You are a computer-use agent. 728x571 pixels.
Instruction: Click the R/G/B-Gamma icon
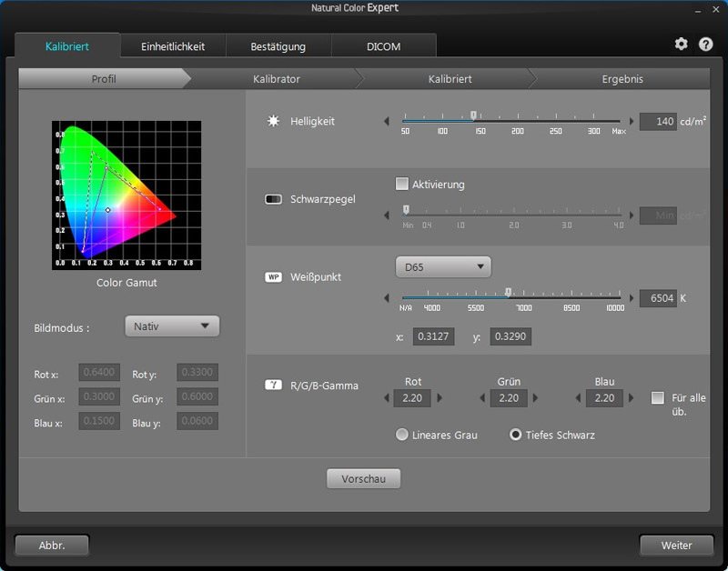[273, 385]
